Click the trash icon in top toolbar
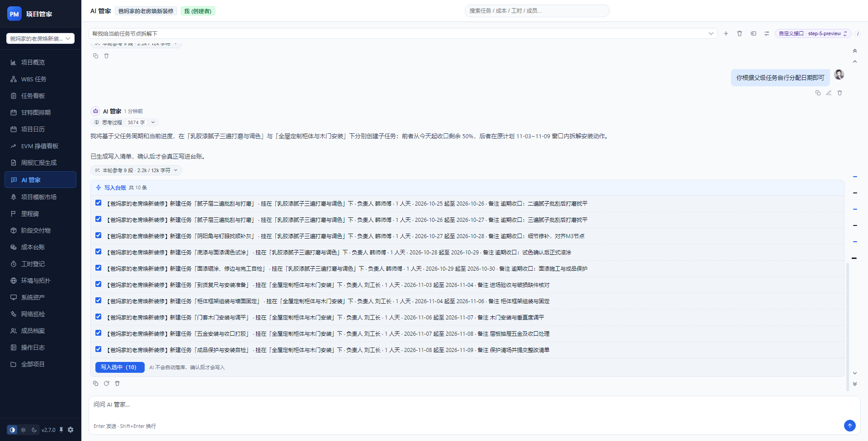 (740, 33)
